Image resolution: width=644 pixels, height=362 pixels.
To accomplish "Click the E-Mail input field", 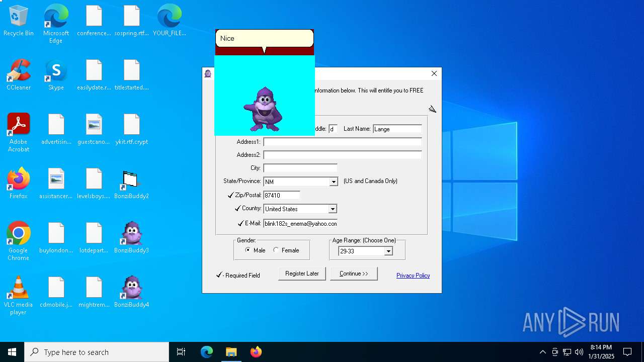I will [300, 223].
